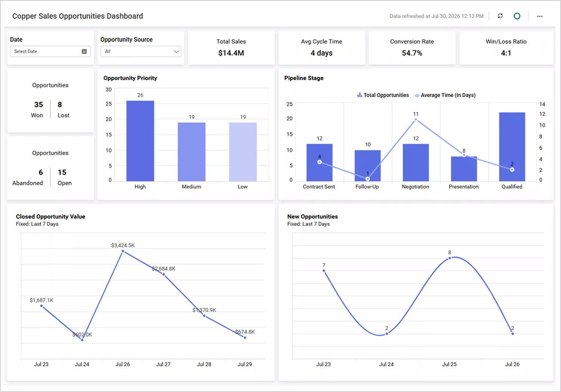The width and height of the screenshot is (561, 392).
Task: Click the New Opportunities chart title
Action: (313, 216)
